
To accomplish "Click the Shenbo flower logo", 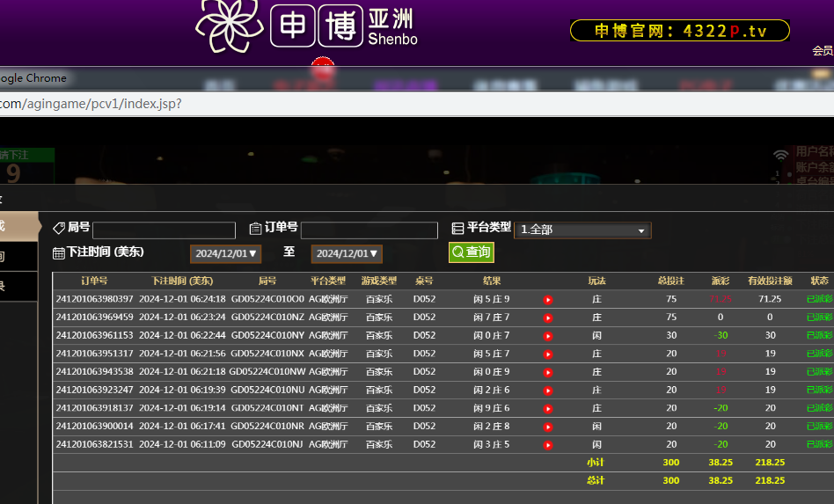I will pyautogui.click(x=229, y=25).
